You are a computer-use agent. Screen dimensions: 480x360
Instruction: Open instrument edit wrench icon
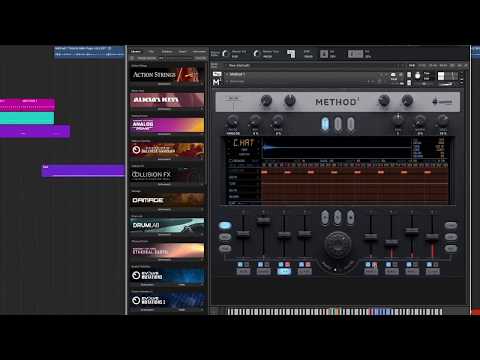(217, 74)
